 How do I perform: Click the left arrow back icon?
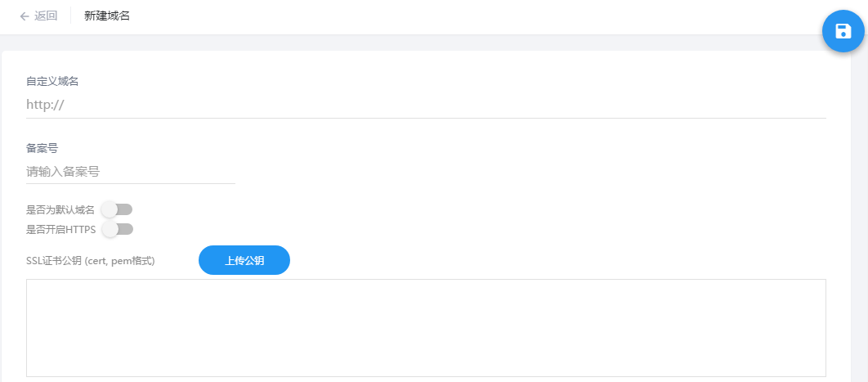(24, 16)
